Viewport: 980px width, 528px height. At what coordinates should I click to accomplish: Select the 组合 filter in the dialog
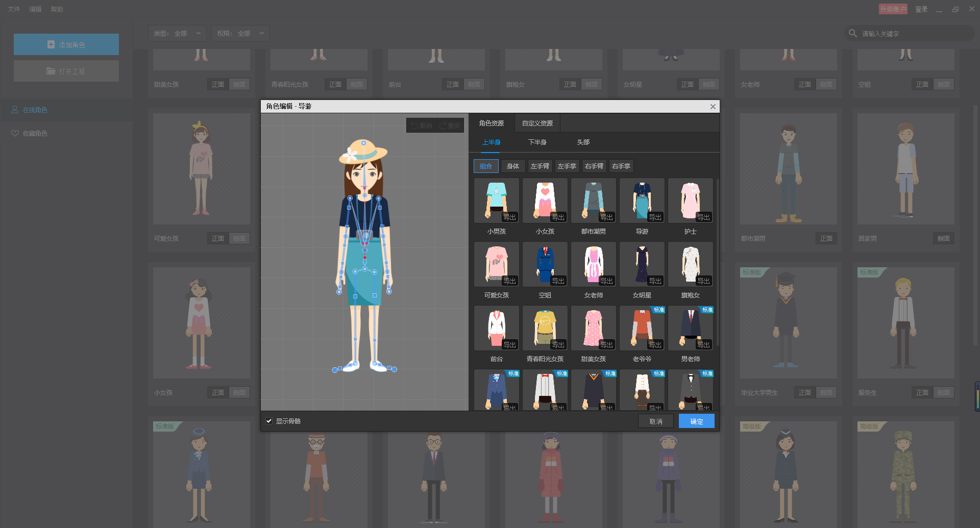coord(486,166)
